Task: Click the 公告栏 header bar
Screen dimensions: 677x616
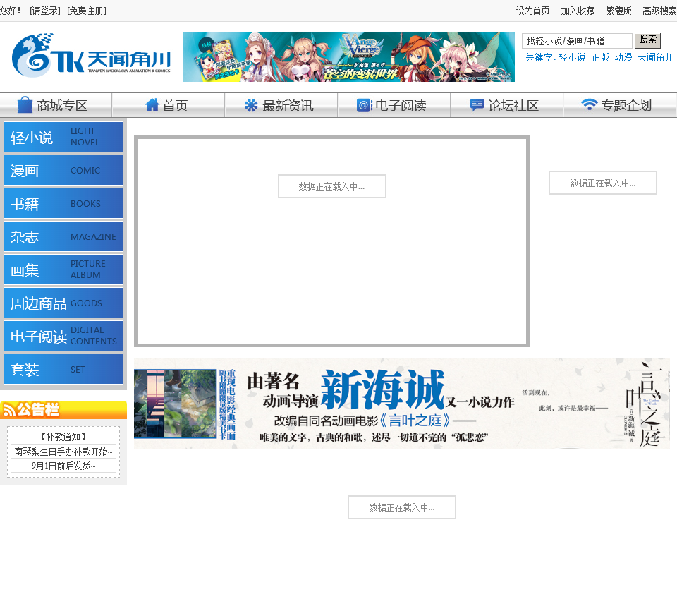Action: (x=63, y=409)
